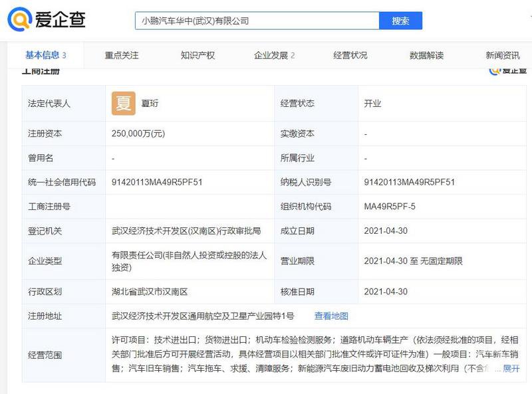Click the 工商注册号 label cell

click(63, 207)
